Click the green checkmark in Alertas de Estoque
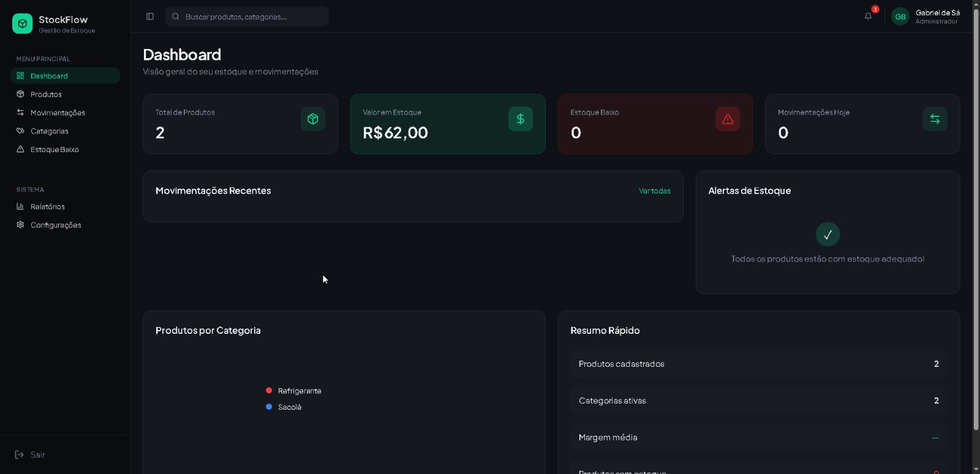Screen dimensions: 980x474 point(827,235)
